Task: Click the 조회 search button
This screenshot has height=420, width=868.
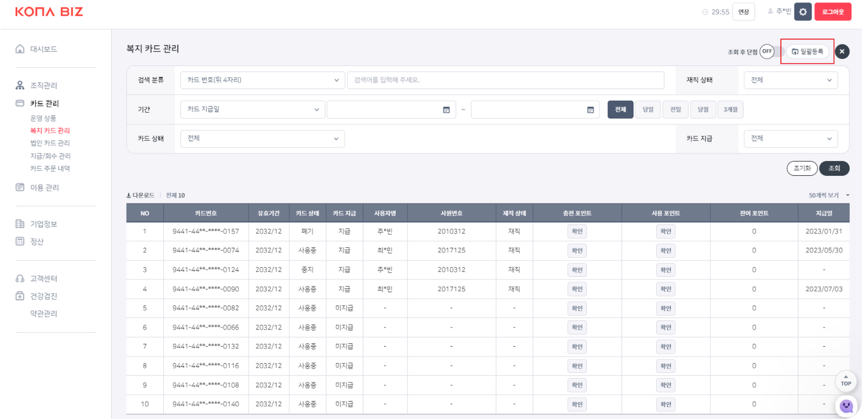Action: pyautogui.click(x=834, y=168)
